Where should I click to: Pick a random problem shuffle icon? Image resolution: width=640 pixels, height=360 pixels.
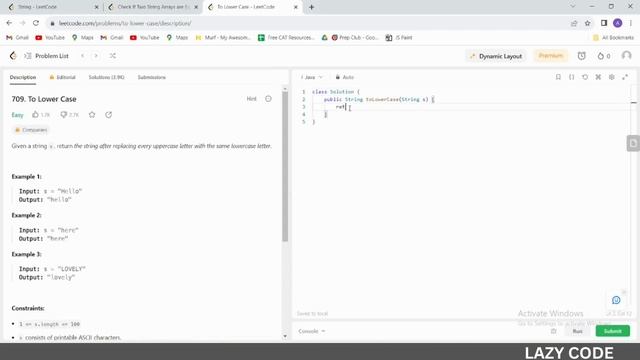(x=113, y=56)
